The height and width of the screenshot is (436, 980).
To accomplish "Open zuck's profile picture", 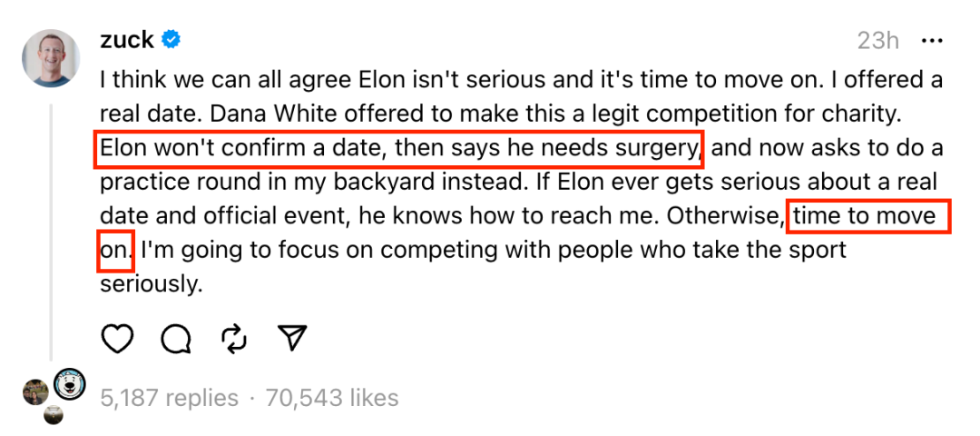I will pyautogui.click(x=51, y=58).
